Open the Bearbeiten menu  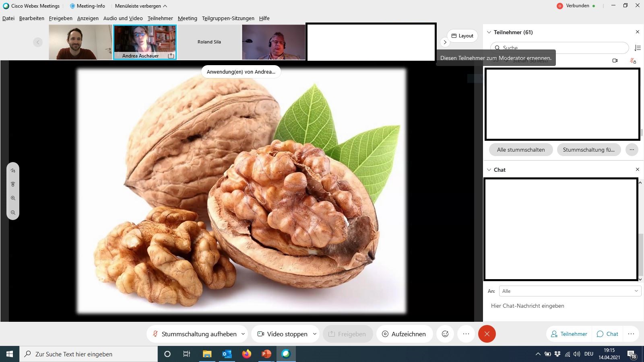tap(32, 18)
